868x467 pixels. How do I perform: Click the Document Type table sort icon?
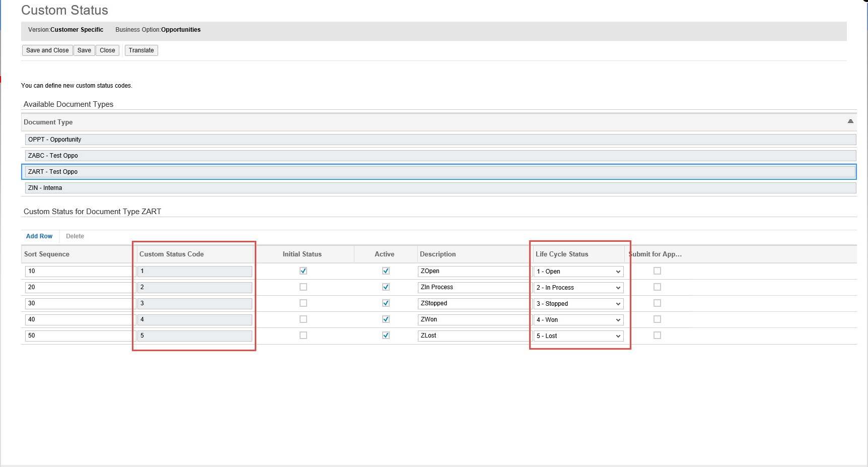click(850, 121)
